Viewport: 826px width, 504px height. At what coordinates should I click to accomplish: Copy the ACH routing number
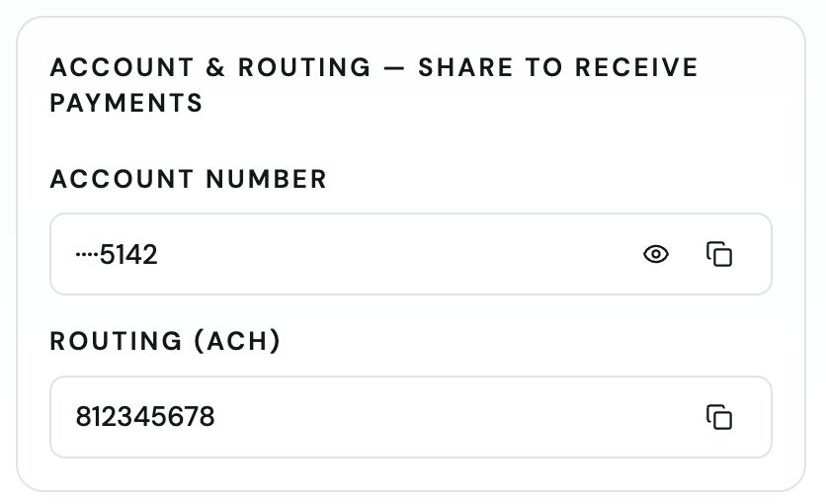click(719, 417)
